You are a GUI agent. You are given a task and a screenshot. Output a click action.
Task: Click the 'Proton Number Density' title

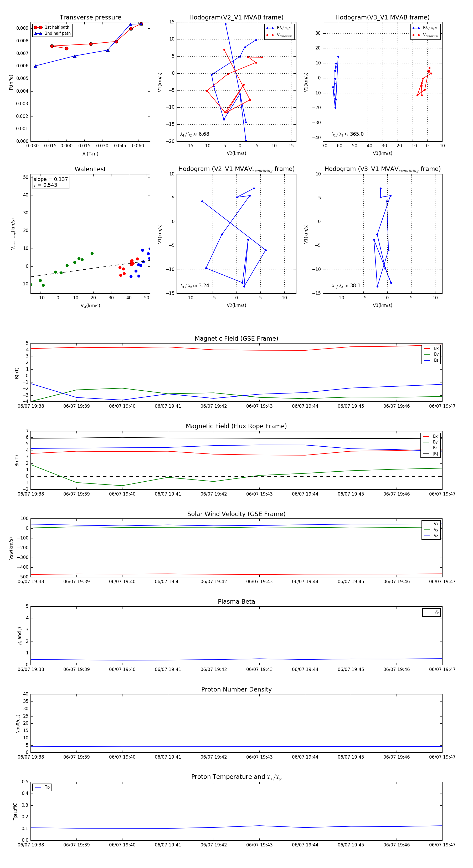236,689
